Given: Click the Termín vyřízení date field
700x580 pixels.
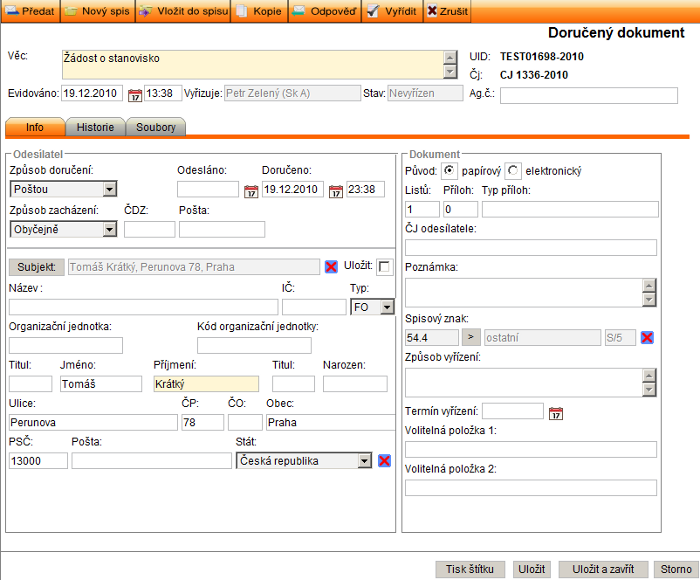Looking at the screenshot, I should pyautogui.click(x=513, y=411).
